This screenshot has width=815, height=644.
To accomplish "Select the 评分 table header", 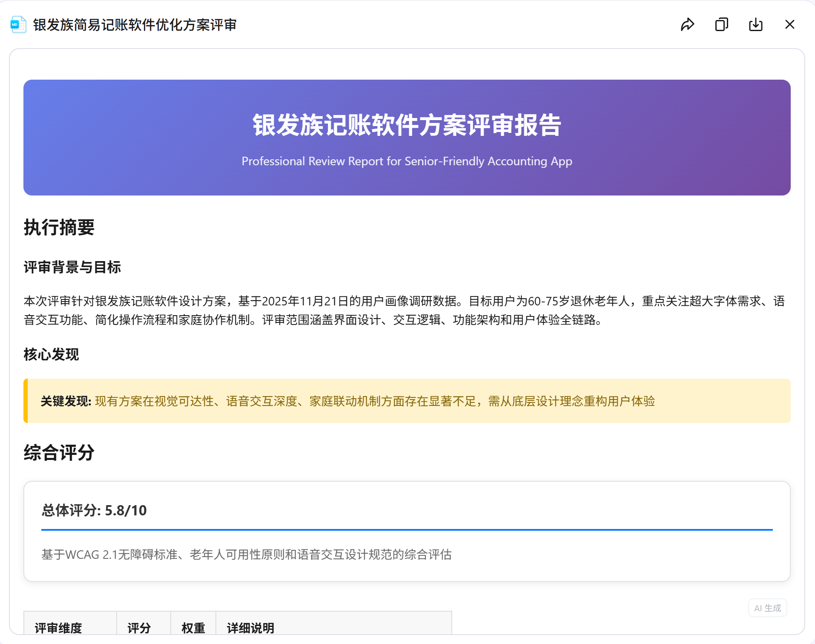I will click(x=138, y=627).
